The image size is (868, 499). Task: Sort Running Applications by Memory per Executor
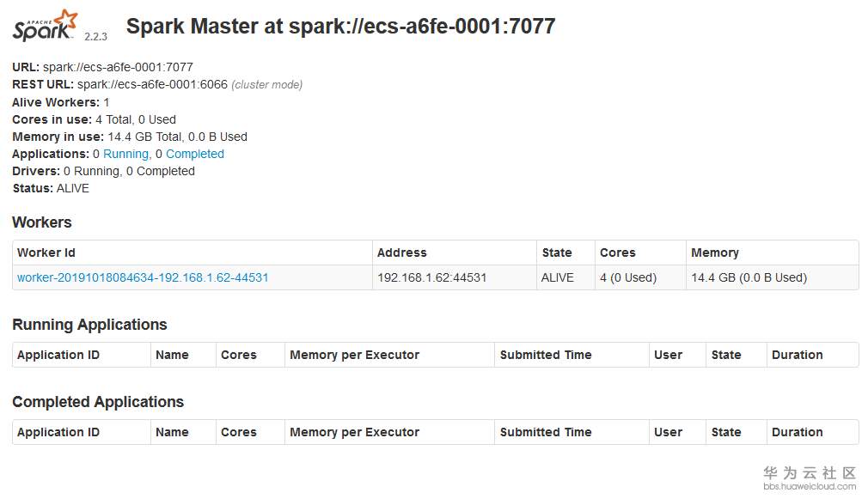(x=355, y=355)
